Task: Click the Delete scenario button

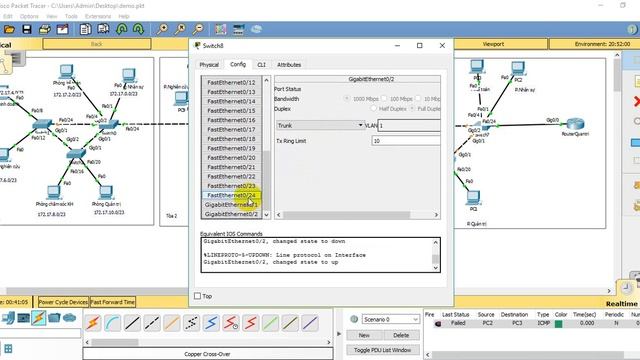Action: pyautogui.click(x=401, y=335)
